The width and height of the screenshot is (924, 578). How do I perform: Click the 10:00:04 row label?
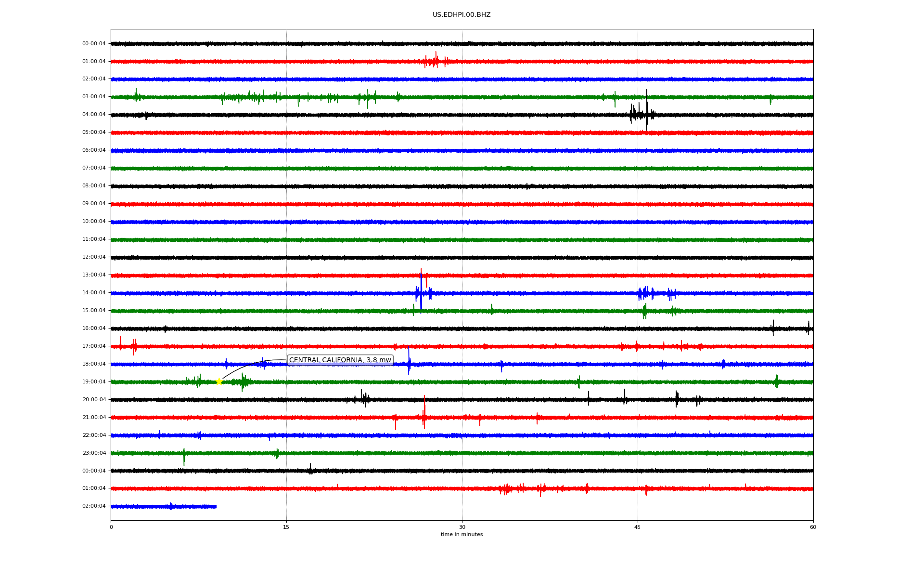pyautogui.click(x=94, y=222)
